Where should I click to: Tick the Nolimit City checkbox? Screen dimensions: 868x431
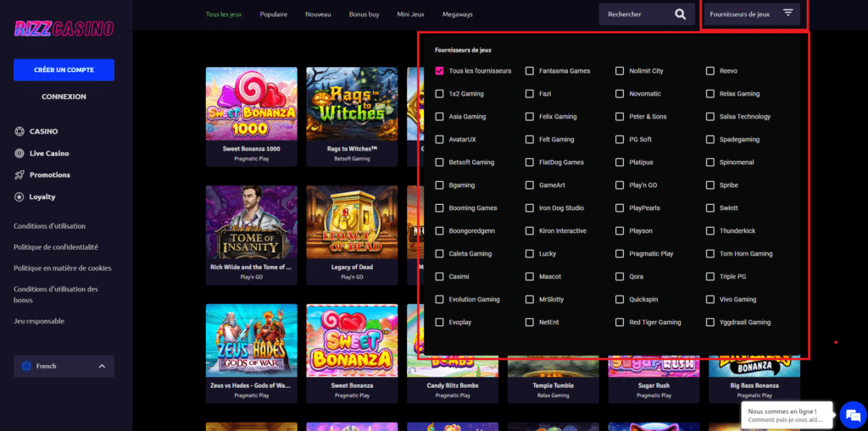click(620, 71)
